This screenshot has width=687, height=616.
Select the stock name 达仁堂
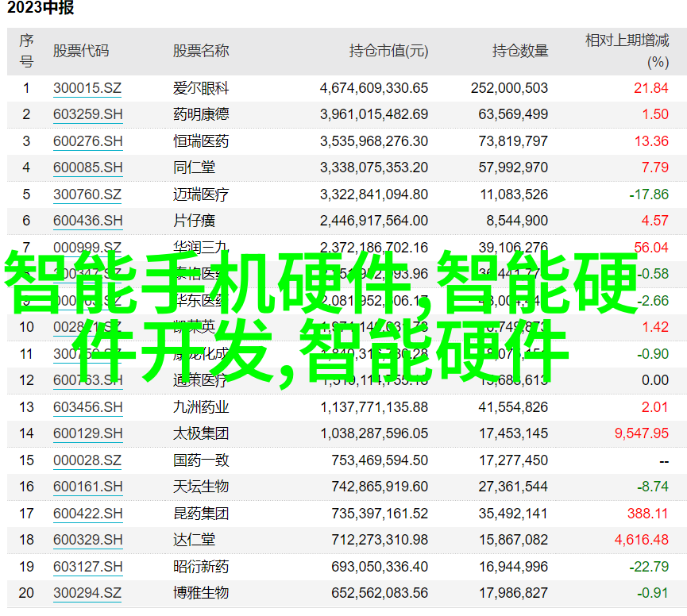tap(194, 540)
